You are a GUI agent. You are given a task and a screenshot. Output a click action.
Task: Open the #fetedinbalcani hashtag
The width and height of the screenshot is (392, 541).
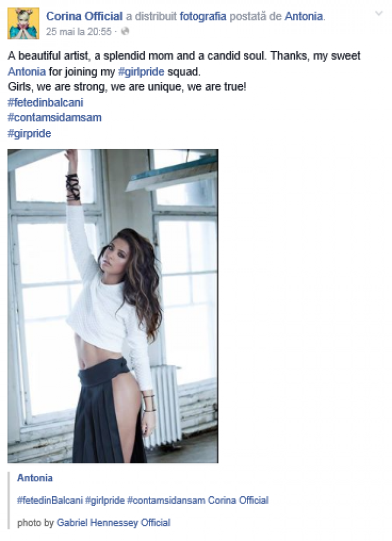(x=45, y=102)
